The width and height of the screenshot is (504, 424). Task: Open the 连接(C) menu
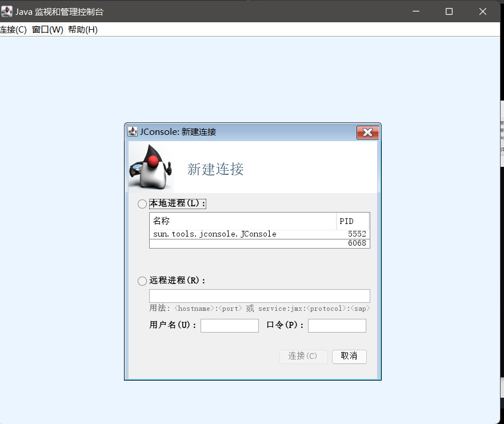(x=13, y=30)
